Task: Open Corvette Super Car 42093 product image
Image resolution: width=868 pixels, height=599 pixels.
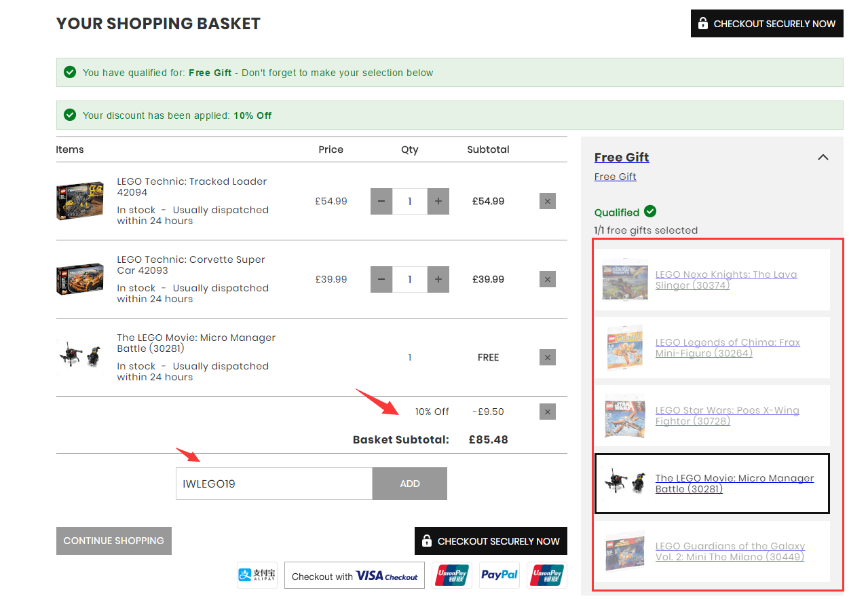Action: pos(80,279)
